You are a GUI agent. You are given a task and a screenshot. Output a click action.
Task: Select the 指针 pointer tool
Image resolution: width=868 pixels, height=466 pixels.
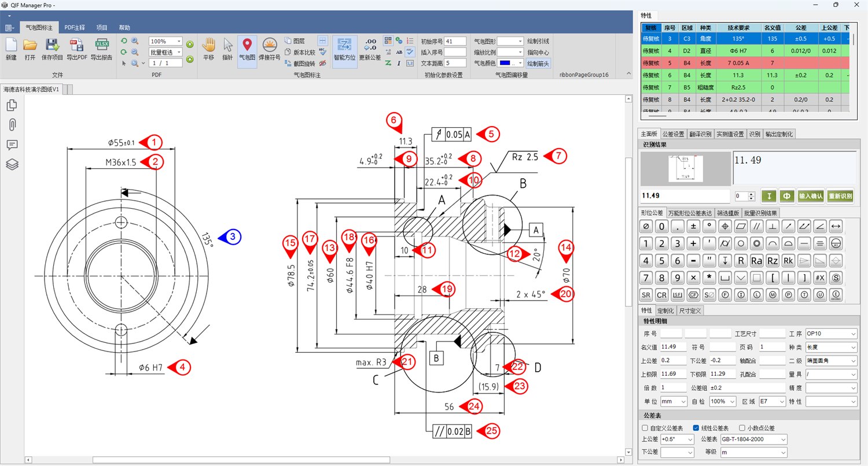pos(227,49)
